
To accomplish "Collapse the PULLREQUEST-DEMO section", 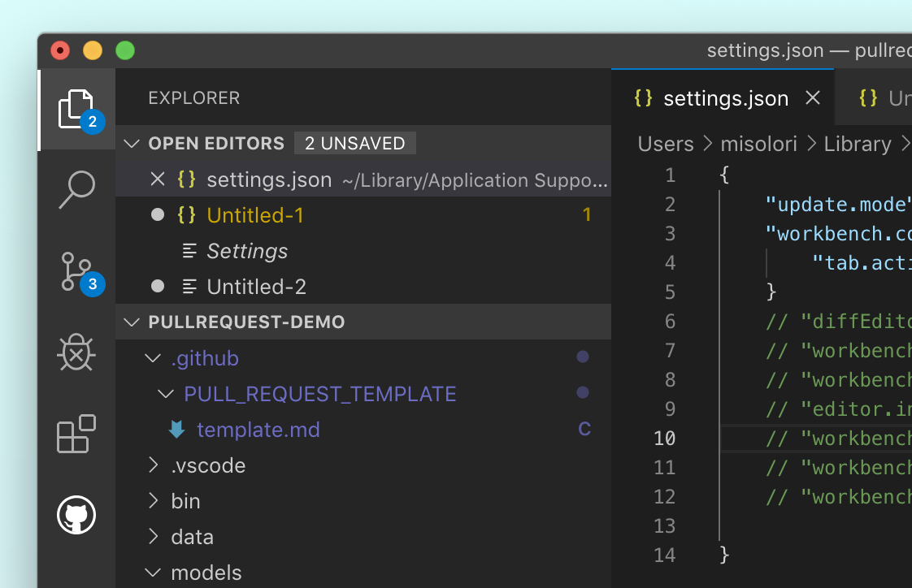I will tap(132, 322).
